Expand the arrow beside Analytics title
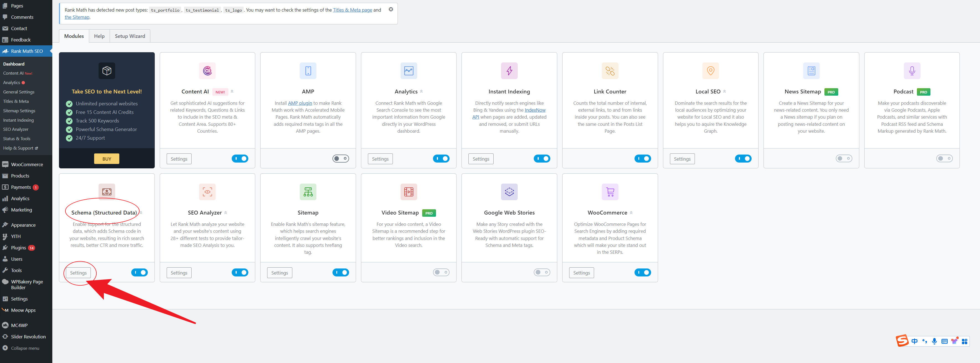Image resolution: width=980 pixels, height=363 pixels. coord(422,92)
